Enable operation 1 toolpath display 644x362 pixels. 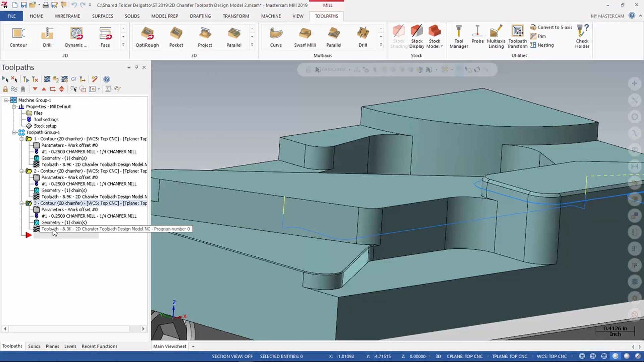point(36,165)
